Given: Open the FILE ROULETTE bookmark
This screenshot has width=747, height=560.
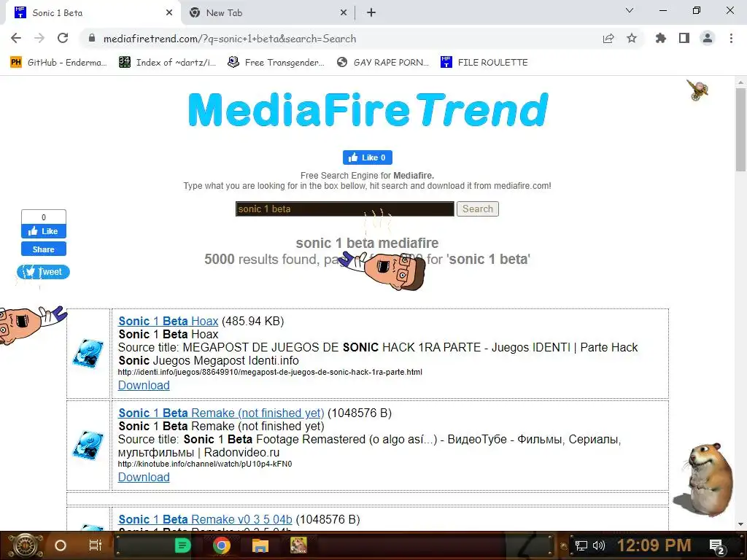Looking at the screenshot, I should (484, 63).
